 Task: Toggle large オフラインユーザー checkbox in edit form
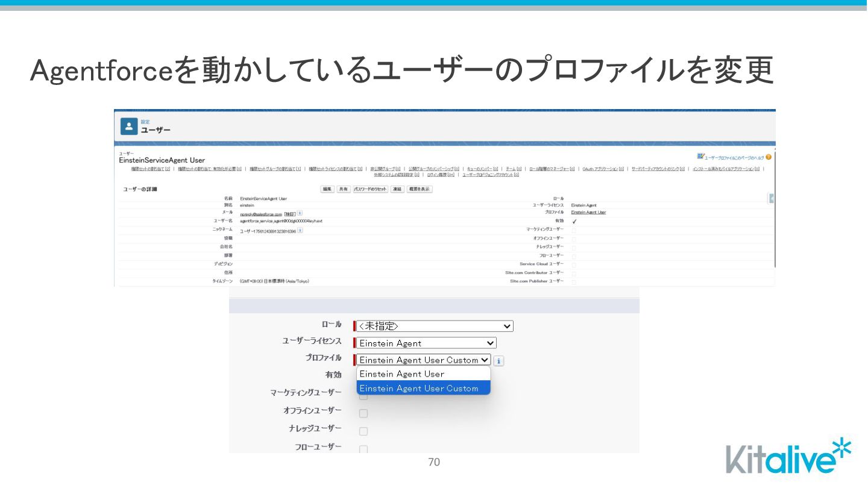[x=363, y=413]
